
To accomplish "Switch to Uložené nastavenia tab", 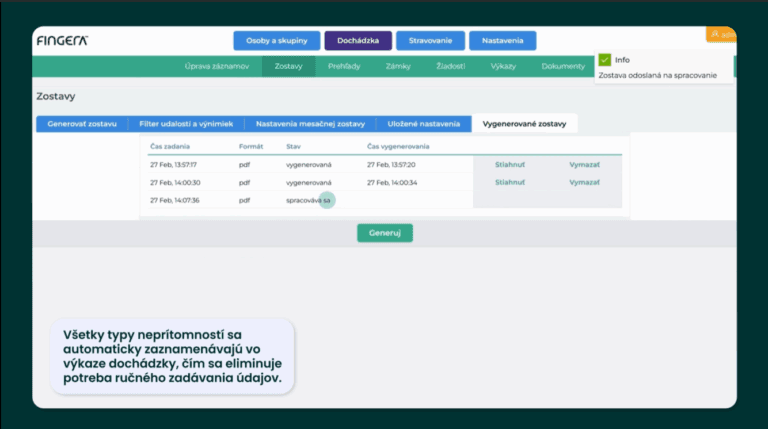I will coord(424,124).
